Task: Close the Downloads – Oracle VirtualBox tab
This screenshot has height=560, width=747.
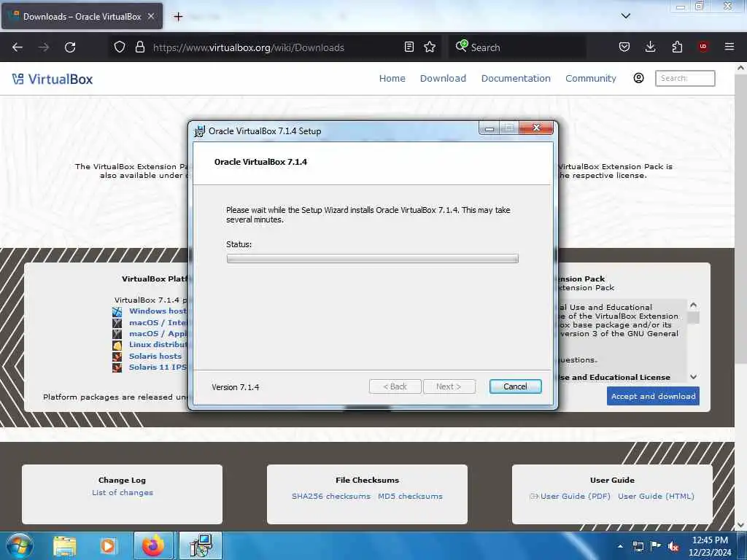Action: (x=151, y=16)
